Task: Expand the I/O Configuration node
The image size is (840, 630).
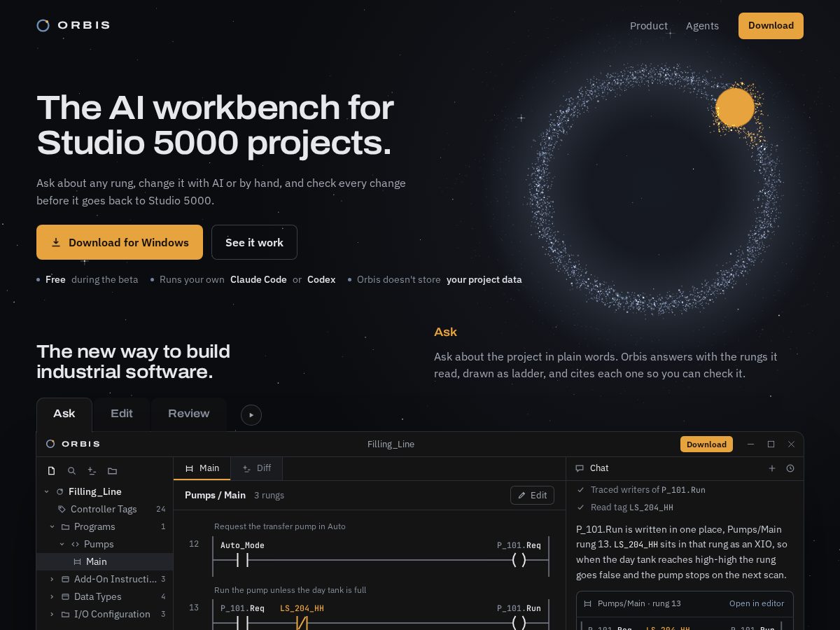Action: click(x=52, y=614)
